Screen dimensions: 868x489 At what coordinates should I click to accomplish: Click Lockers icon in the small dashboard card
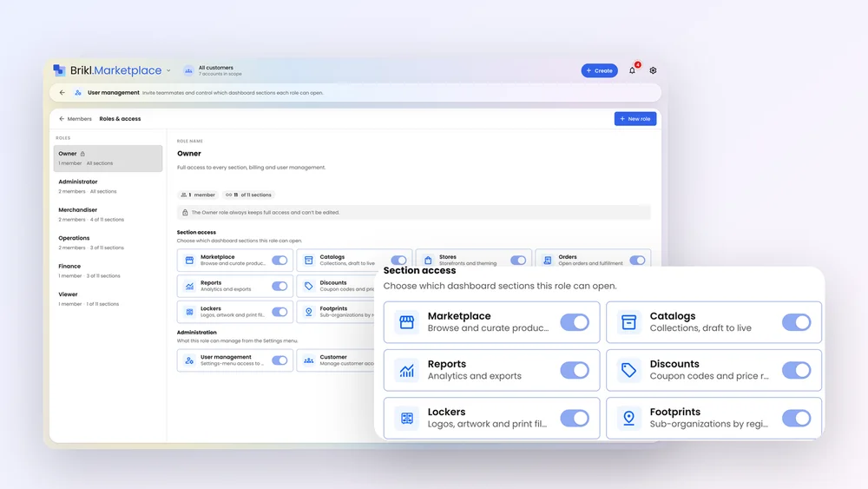pyautogui.click(x=189, y=312)
